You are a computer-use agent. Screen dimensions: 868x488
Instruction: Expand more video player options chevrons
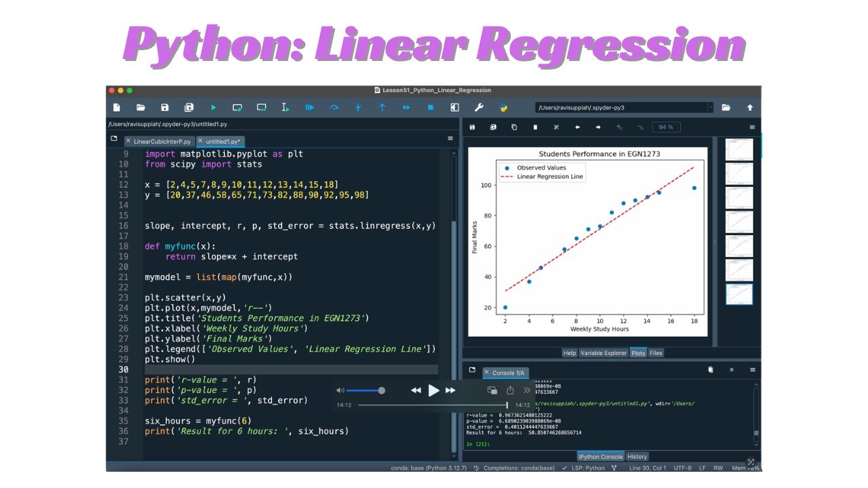(x=527, y=390)
